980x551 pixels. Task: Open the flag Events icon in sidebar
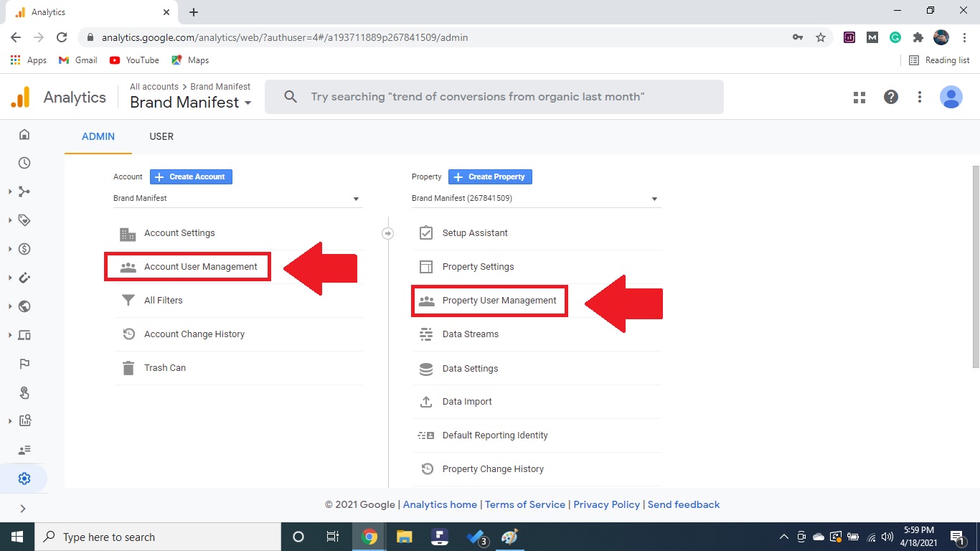tap(24, 364)
